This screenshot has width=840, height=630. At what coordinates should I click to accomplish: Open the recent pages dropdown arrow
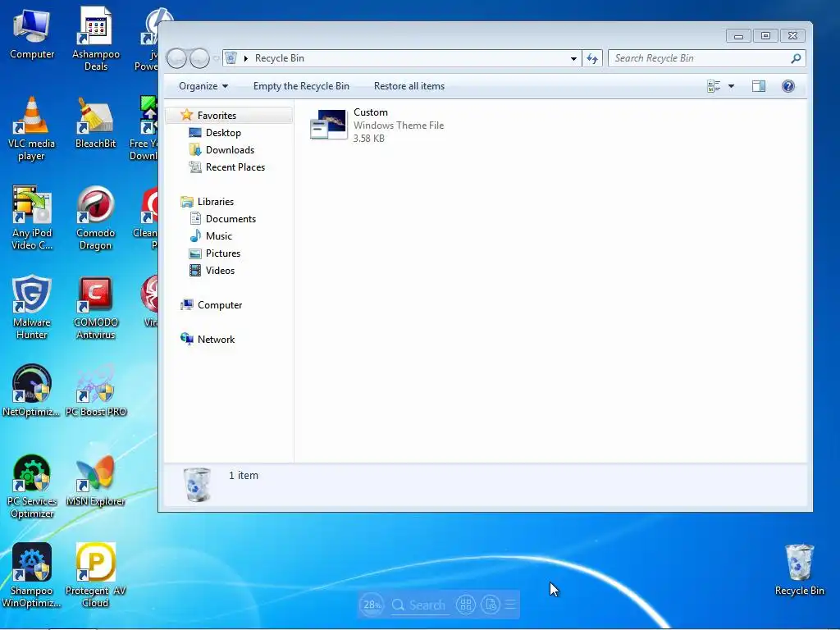pos(216,58)
